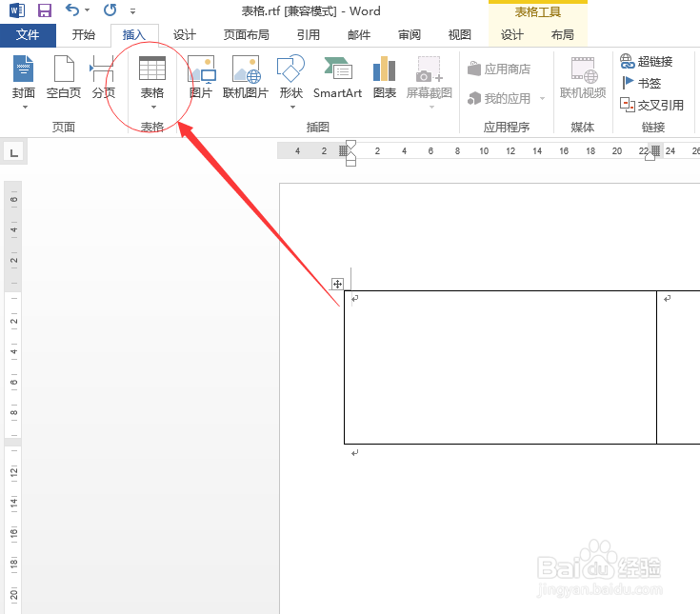Open the 审阅 tab

coord(410,35)
